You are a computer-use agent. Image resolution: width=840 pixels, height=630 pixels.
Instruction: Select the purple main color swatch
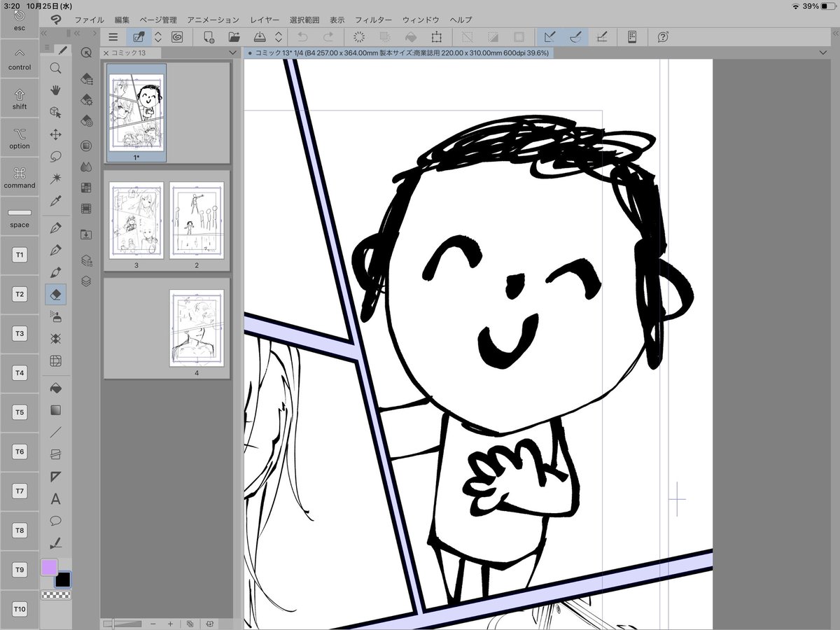click(x=49, y=567)
